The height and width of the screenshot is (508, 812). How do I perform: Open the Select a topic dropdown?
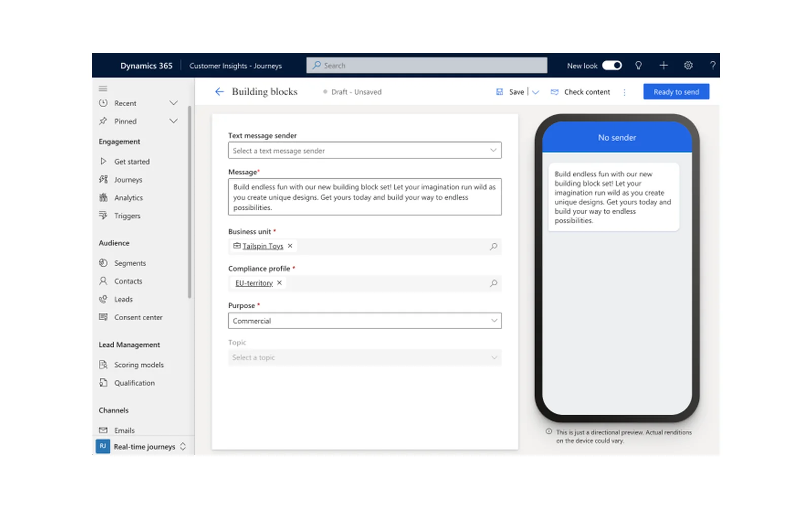[x=365, y=358]
